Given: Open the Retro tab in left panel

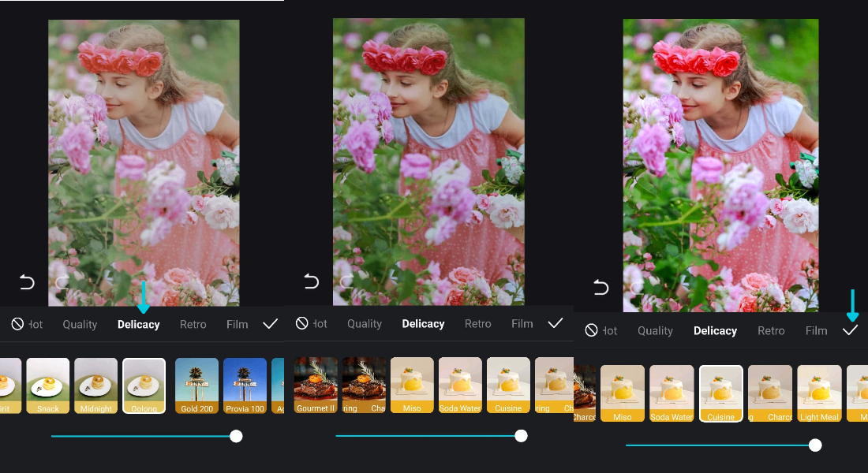Looking at the screenshot, I should point(193,324).
